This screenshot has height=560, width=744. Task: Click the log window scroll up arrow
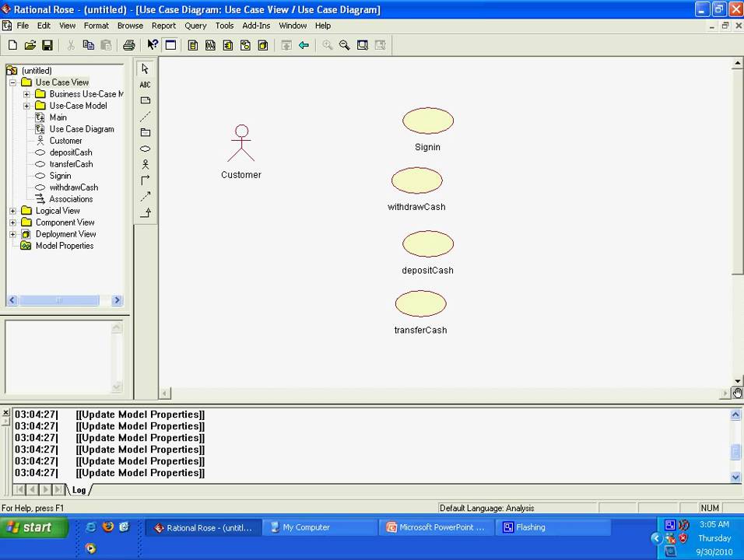click(x=735, y=415)
